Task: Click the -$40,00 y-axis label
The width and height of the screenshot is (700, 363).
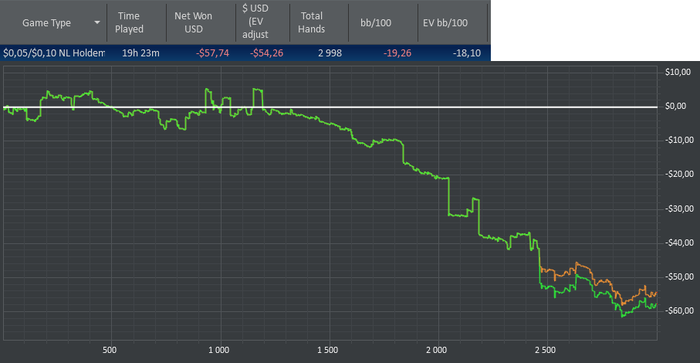Action: click(x=679, y=242)
